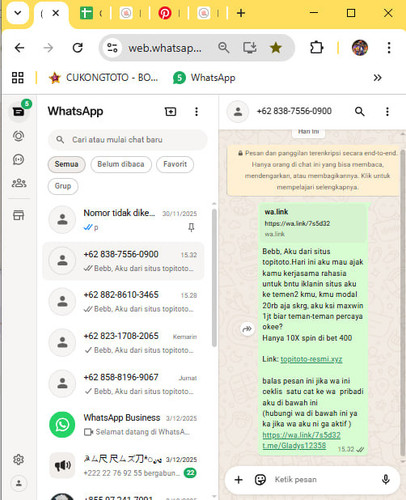
Task: Open the tab search dropdown arrow
Action: [18, 13]
